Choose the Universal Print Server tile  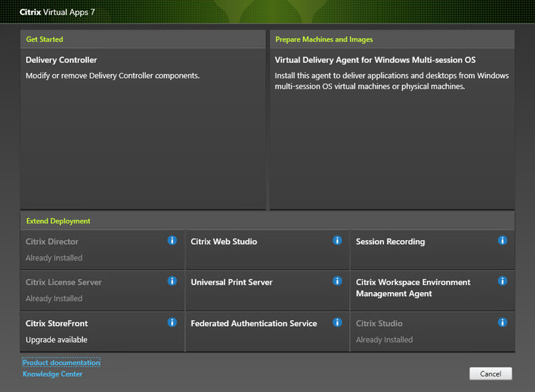[x=267, y=291]
